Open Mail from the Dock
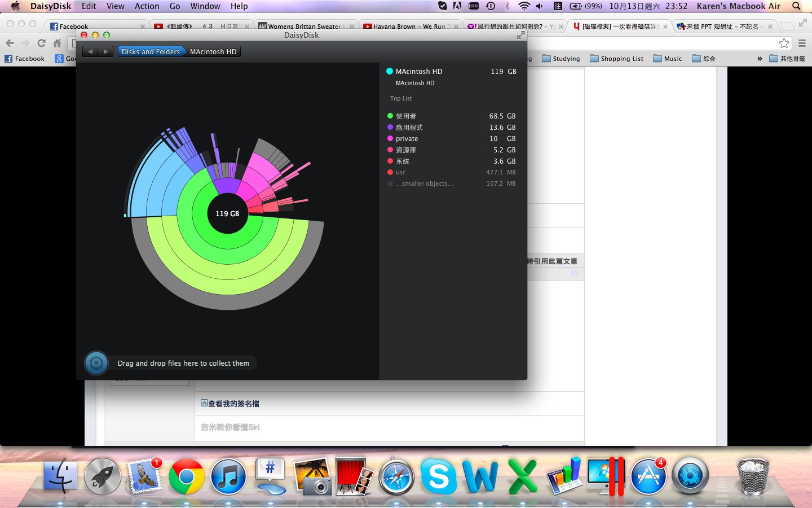 [x=145, y=476]
